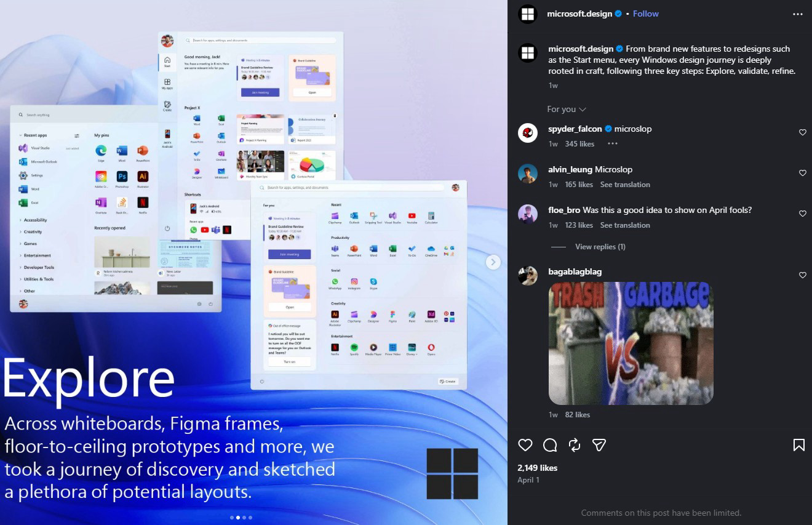Click the April 1 post date
This screenshot has height=525, width=812.
tap(528, 480)
